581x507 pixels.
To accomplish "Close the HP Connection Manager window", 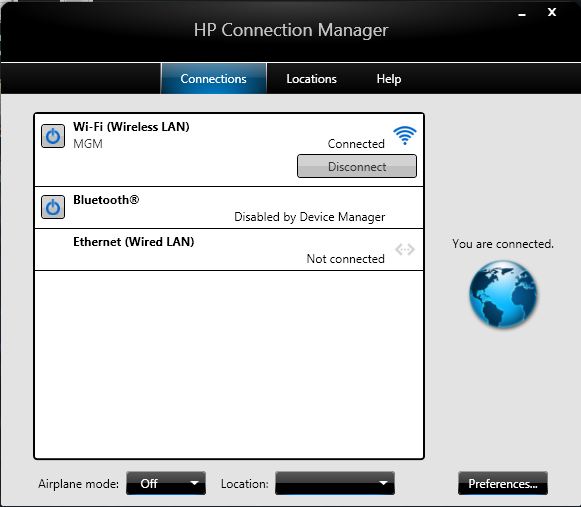I will 552,12.
